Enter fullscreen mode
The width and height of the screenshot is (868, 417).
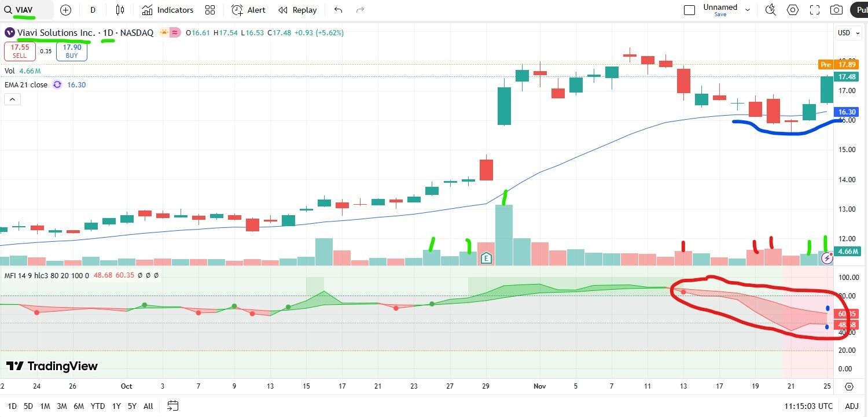coord(815,10)
